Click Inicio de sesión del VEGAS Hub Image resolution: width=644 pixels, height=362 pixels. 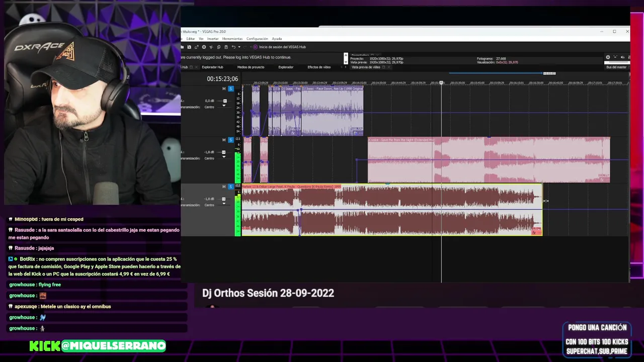coord(282,47)
